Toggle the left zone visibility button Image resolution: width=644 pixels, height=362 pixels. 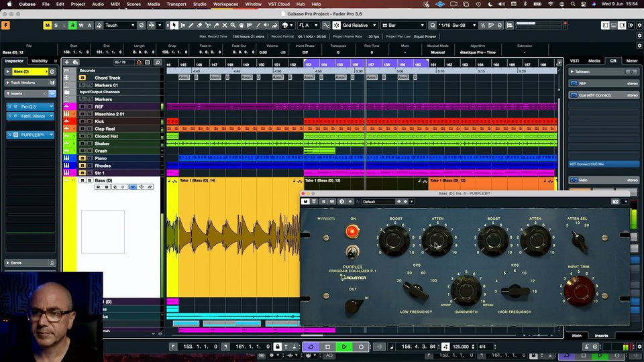(605, 25)
